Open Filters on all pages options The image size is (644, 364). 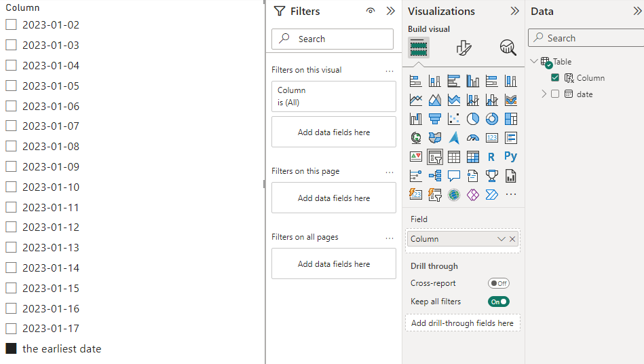[x=390, y=238]
